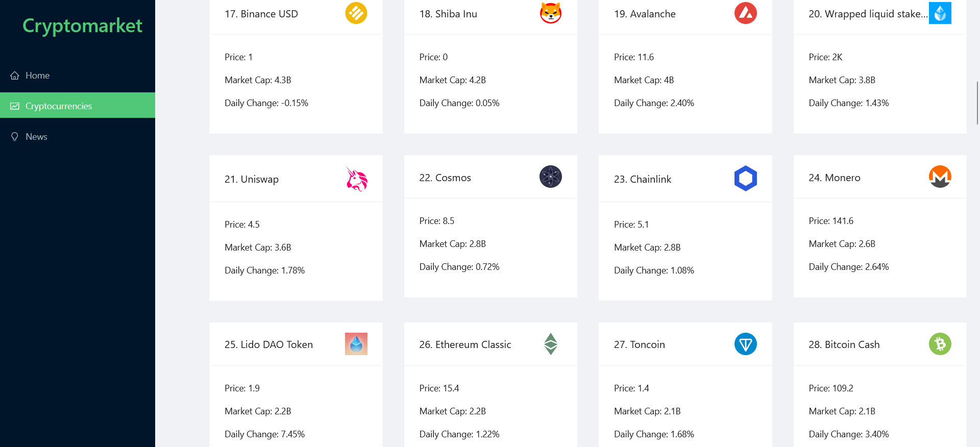Click the Cosmos atom icon
This screenshot has height=447, width=980.
point(550,177)
